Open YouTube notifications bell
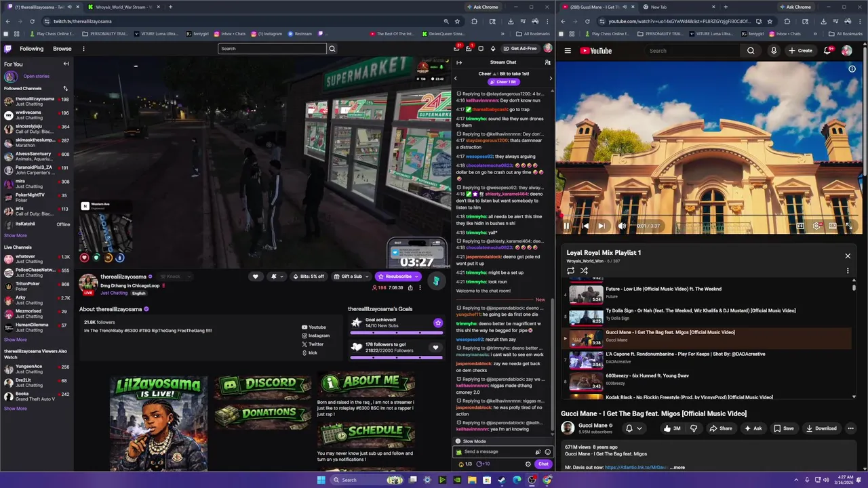Image resolution: width=868 pixels, height=488 pixels. coord(828,50)
